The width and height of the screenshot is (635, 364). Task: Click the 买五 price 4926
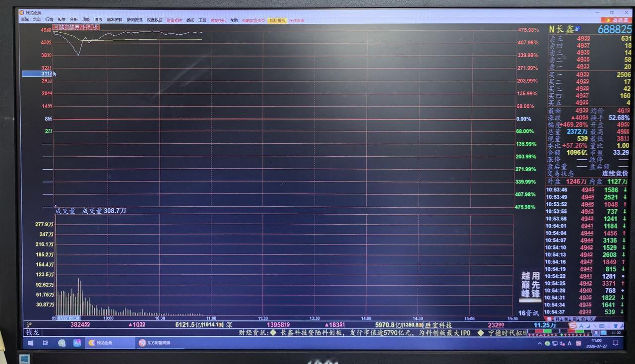(x=582, y=103)
